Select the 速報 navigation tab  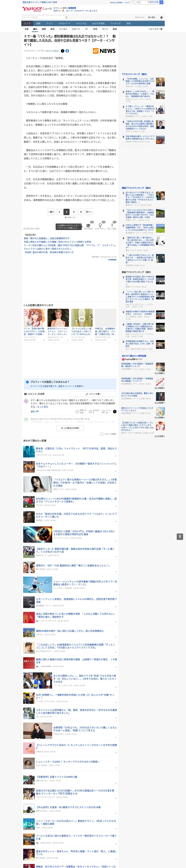point(38,24)
